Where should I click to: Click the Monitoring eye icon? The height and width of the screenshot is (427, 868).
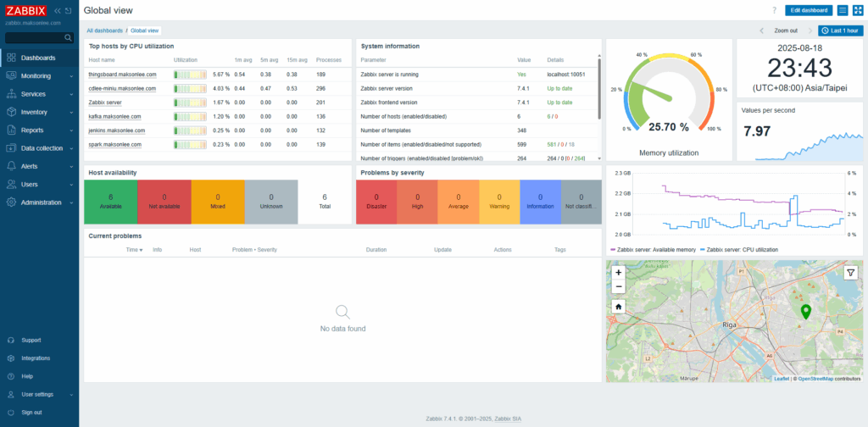point(11,75)
